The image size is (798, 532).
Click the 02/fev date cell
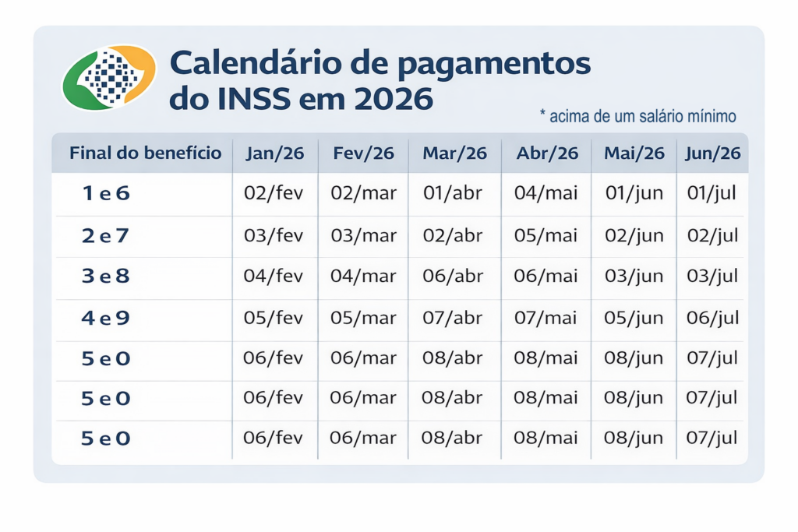pos(274,194)
